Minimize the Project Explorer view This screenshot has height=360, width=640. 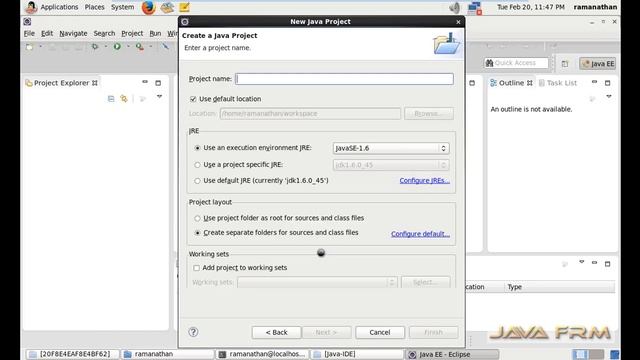pos(145,82)
